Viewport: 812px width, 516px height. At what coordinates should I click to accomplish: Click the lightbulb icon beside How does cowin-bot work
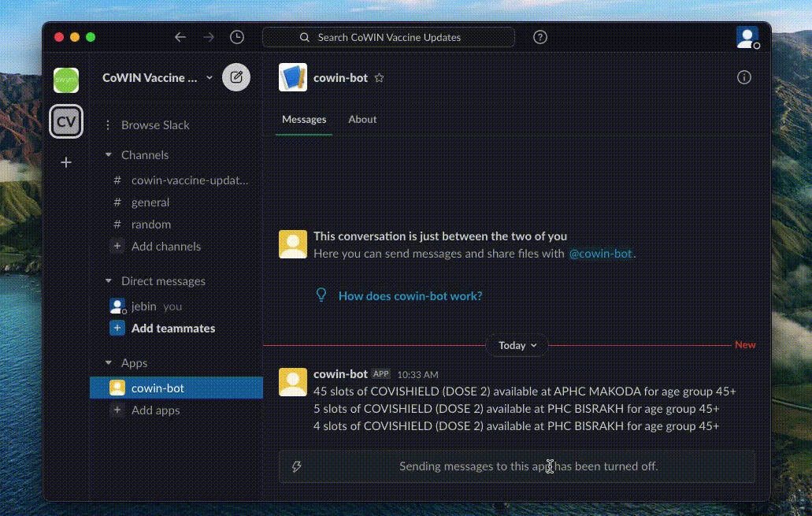pyautogui.click(x=321, y=295)
